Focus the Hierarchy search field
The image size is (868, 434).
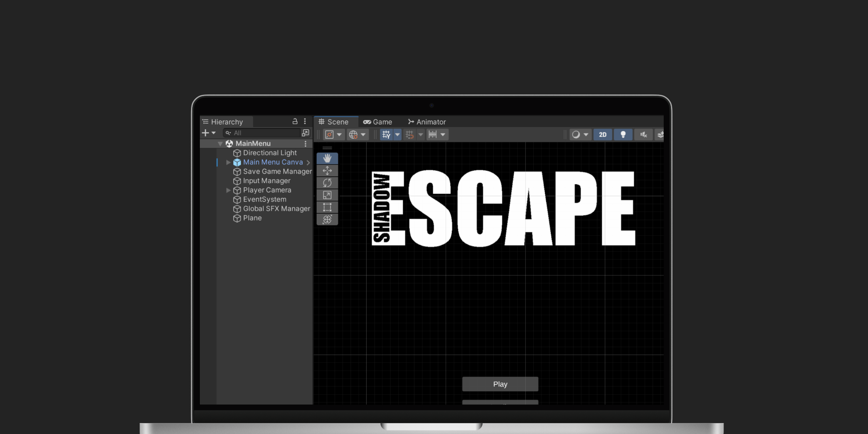pos(261,133)
